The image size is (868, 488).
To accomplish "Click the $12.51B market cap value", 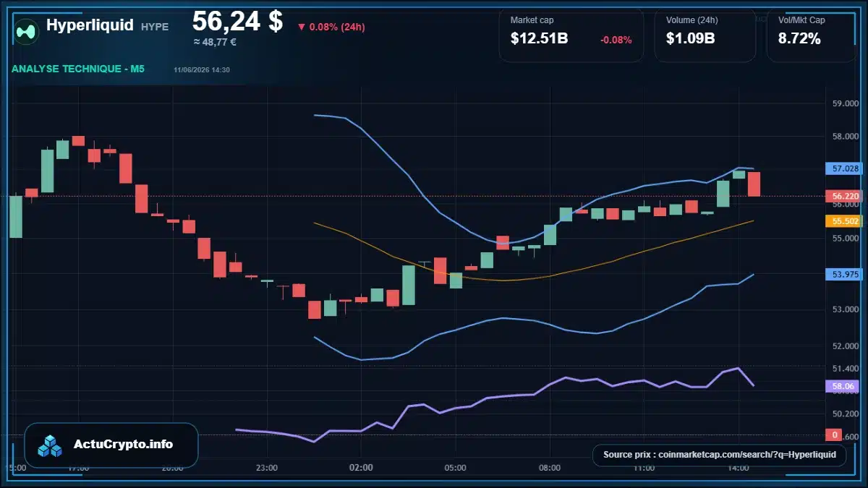I will (539, 39).
